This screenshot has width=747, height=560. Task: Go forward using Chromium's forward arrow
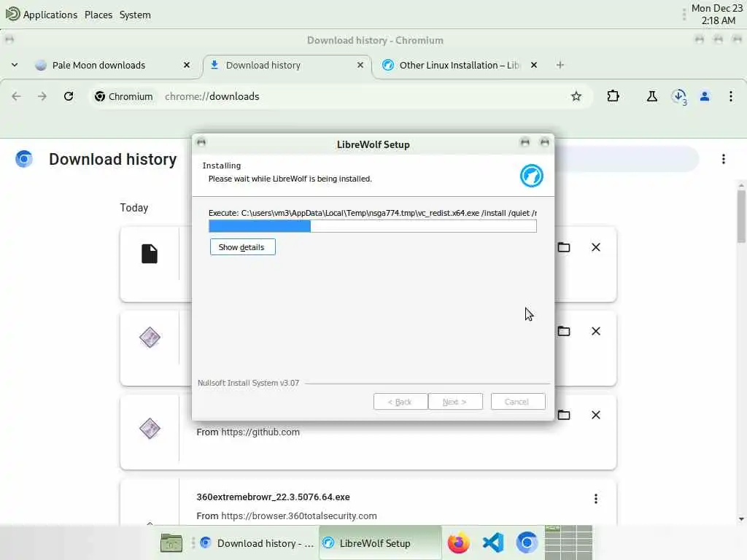[42, 96]
